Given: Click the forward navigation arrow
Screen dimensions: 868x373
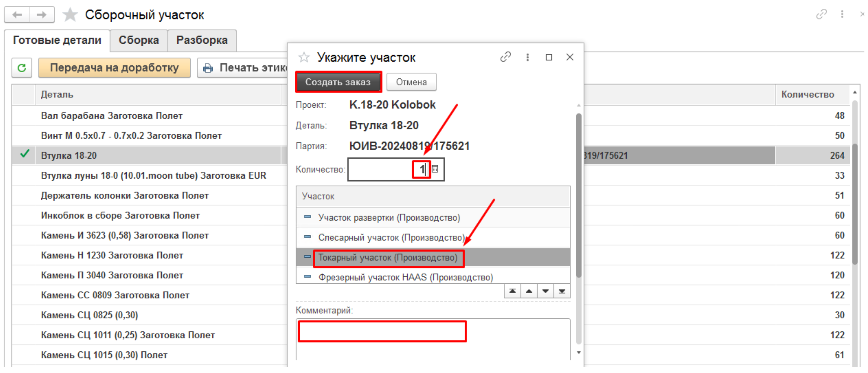Looking at the screenshot, I should point(42,15).
